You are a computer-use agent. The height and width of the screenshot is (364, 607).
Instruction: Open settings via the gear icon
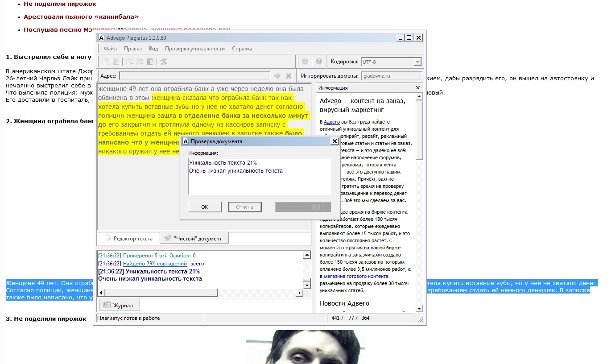click(x=305, y=62)
